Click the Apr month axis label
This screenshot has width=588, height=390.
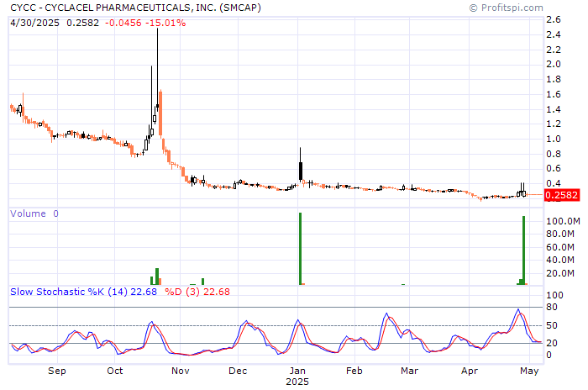click(x=470, y=371)
